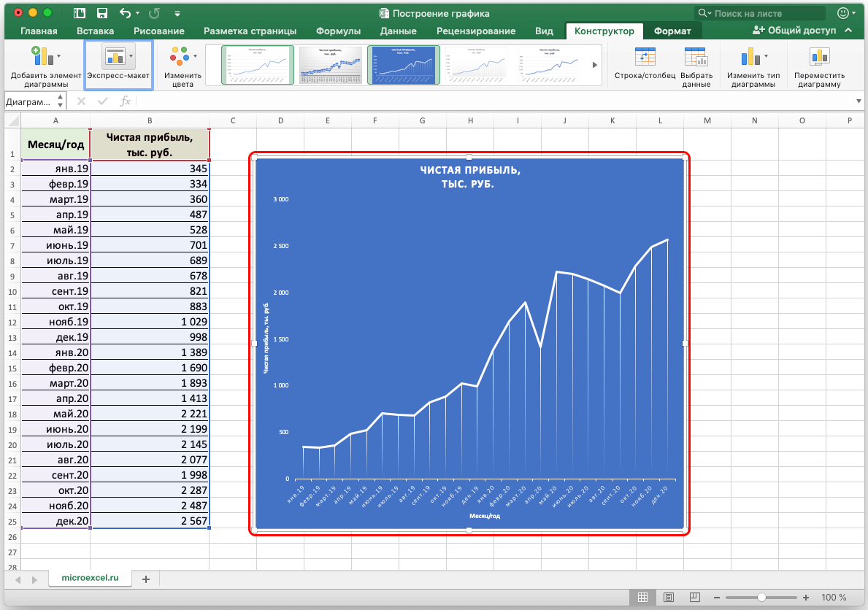Select column A header
Screen dimensions: 868x610
coord(55,120)
